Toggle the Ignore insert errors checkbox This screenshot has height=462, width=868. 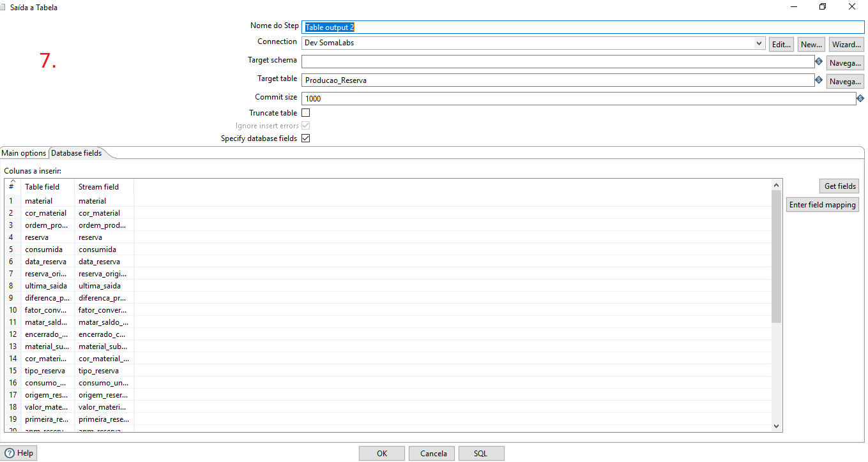305,125
